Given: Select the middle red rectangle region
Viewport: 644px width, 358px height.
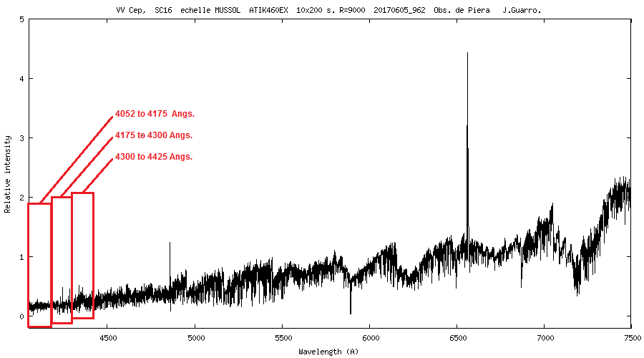Looking at the screenshot, I should click(62, 259).
